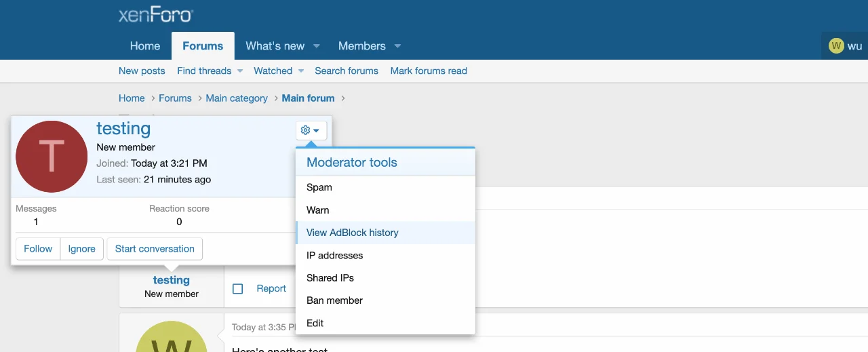
Task: Click the XenForo logo
Action: coord(156,15)
